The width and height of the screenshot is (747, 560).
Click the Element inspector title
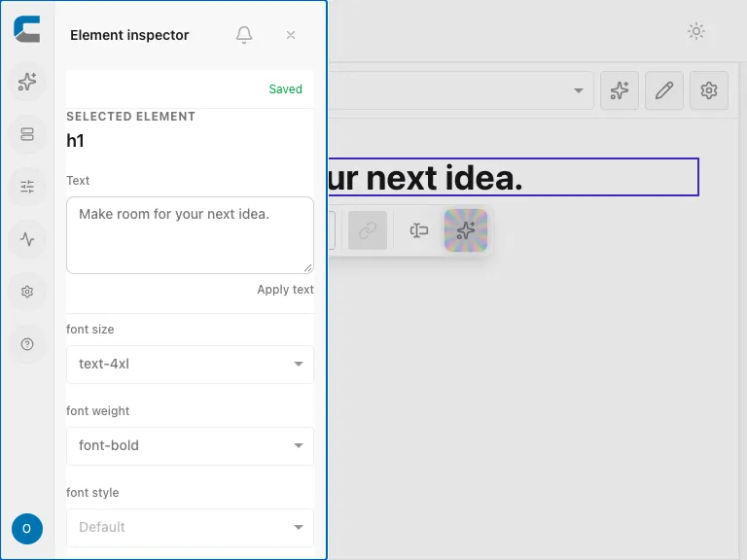[129, 35]
